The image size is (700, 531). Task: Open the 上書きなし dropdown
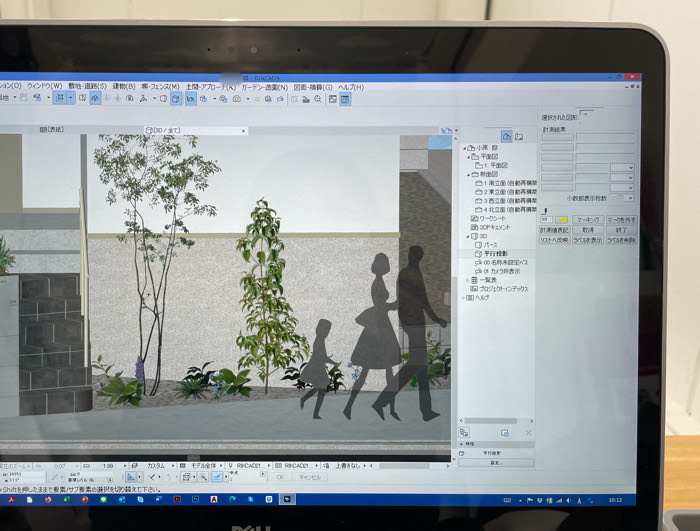tap(348, 466)
